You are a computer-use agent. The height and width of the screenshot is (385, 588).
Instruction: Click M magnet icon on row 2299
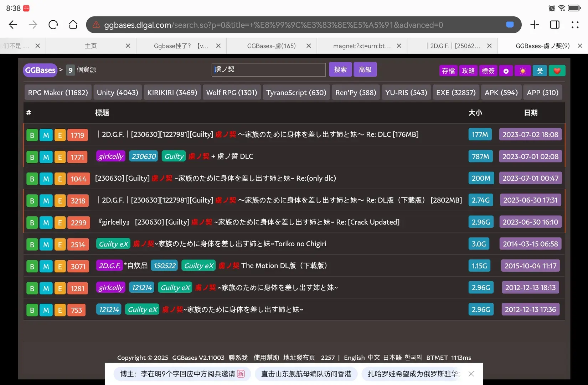coord(46,223)
